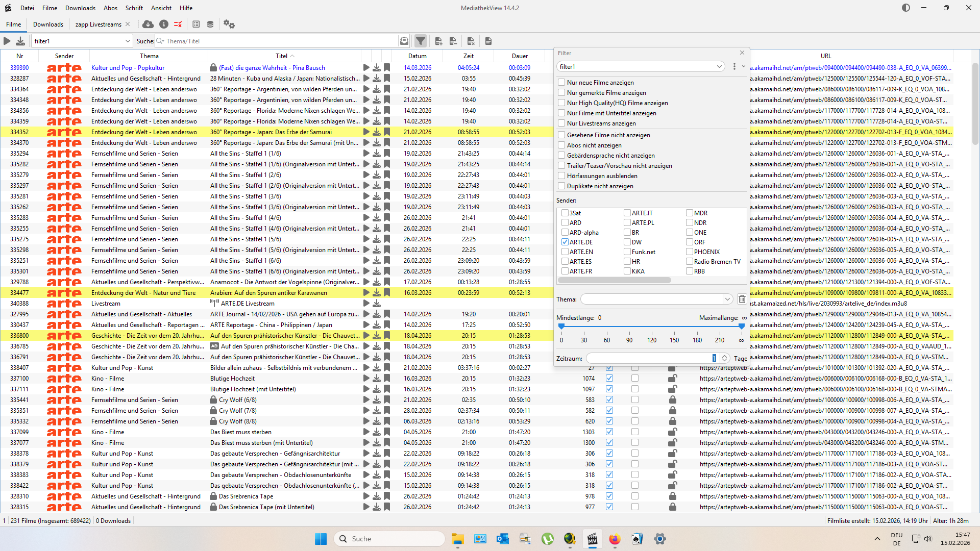The width and height of the screenshot is (980, 551).
Task: Open the filter1 combo box in the toolbar
Action: 128,41
